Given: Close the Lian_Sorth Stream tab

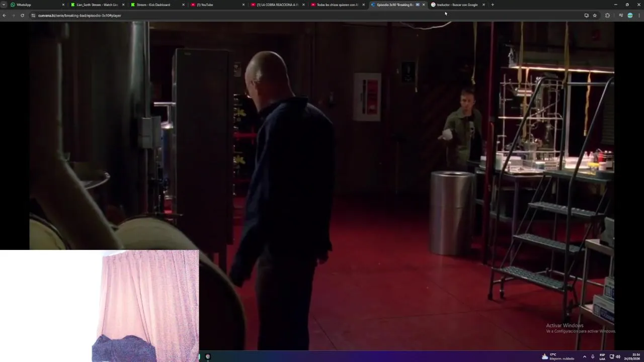Looking at the screenshot, I should point(123,5).
